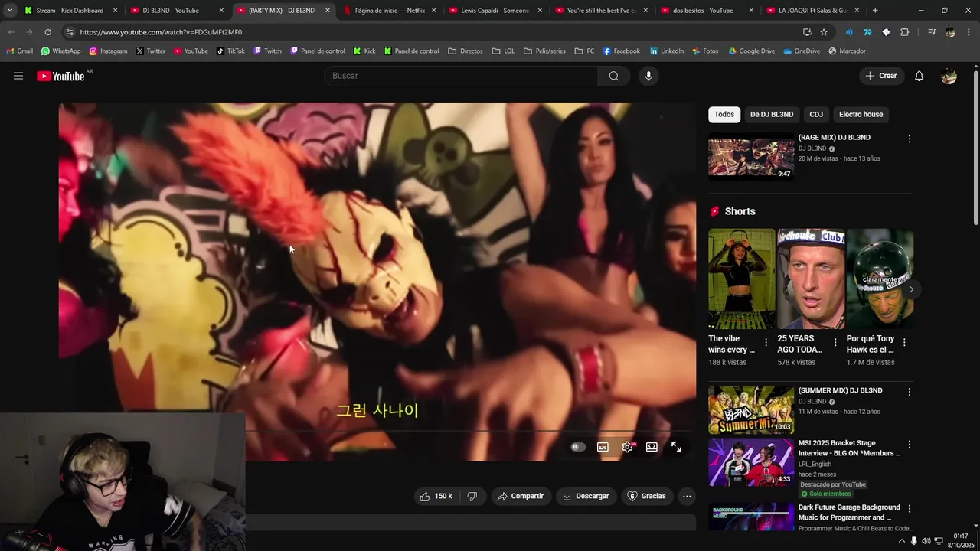
Task: Click the taskbar microphone icon
Action: coord(913,541)
